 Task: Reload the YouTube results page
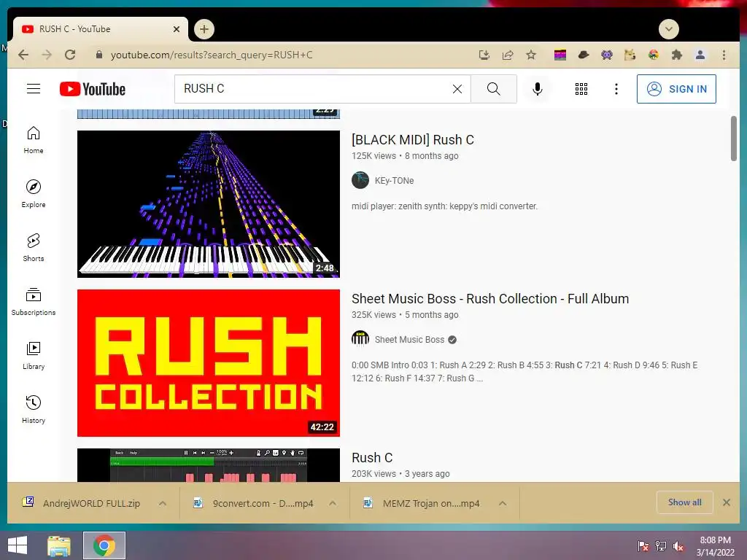coord(70,55)
